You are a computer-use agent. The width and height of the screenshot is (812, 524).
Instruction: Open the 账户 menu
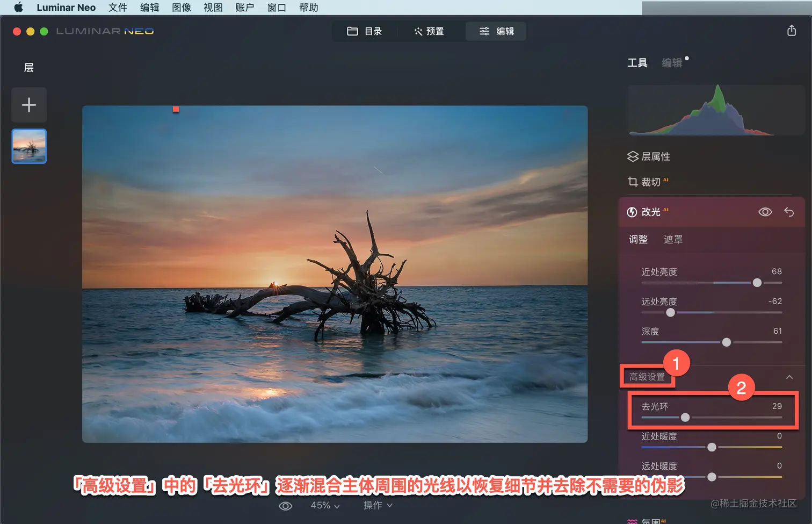245,8
